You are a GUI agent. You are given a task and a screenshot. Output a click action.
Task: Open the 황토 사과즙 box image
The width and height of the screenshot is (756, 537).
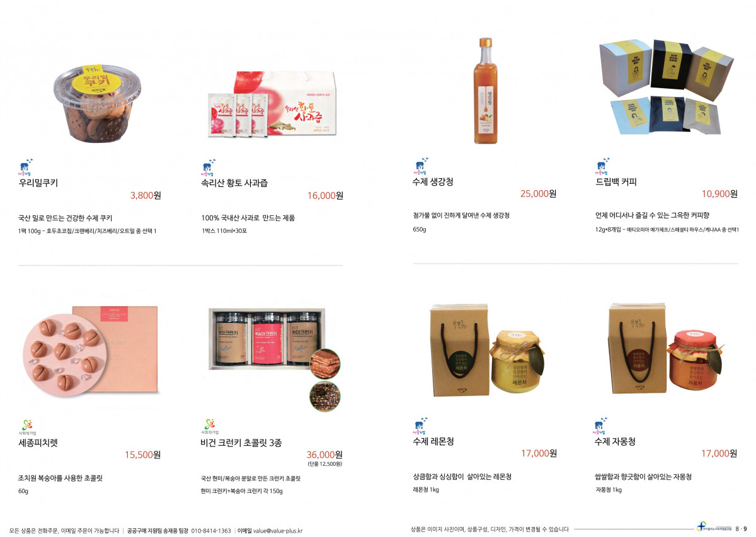272,104
